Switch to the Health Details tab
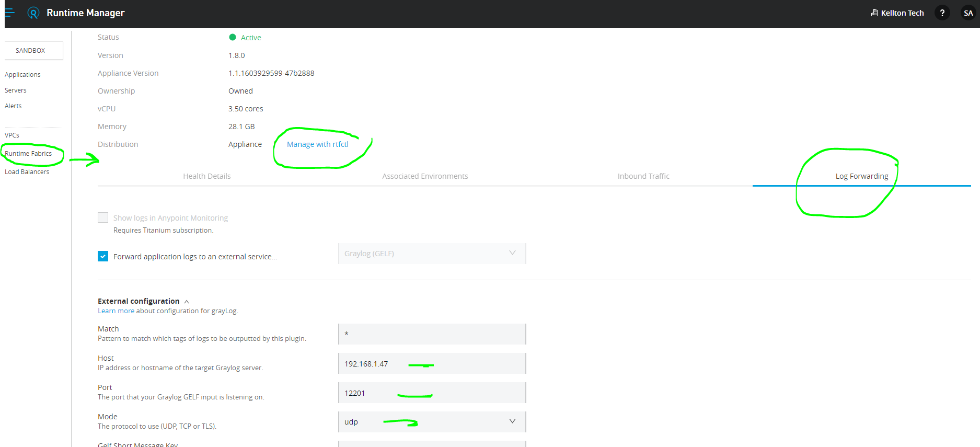 pyautogui.click(x=207, y=176)
